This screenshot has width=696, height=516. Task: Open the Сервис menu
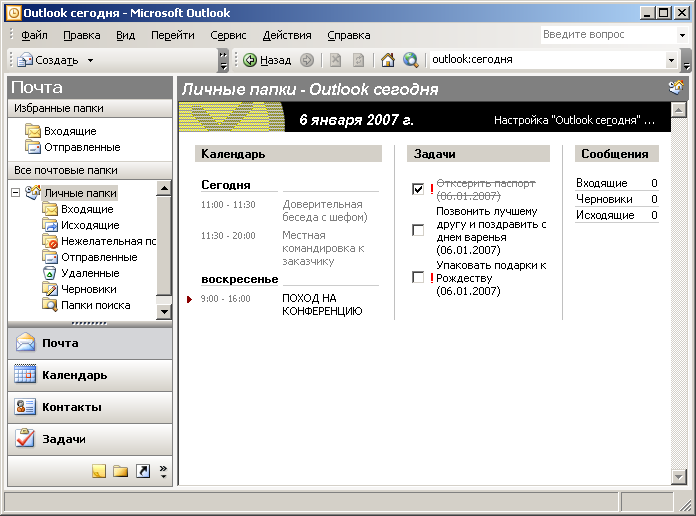[228, 35]
